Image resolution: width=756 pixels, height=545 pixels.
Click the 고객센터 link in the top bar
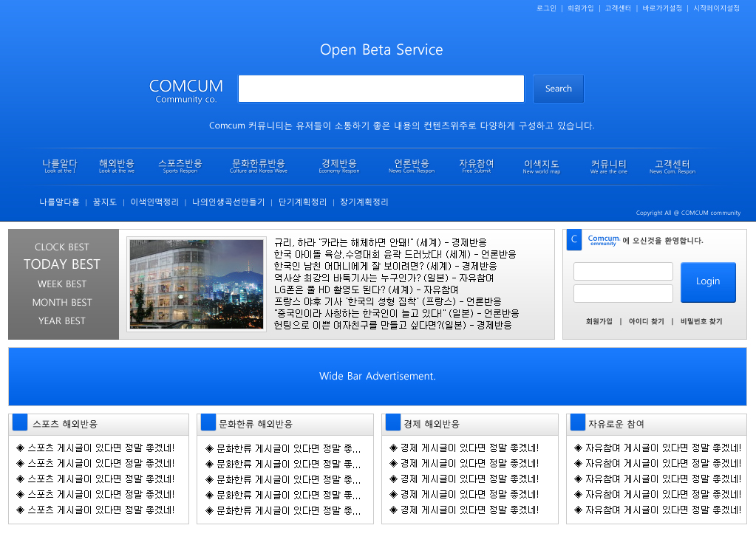pos(618,8)
